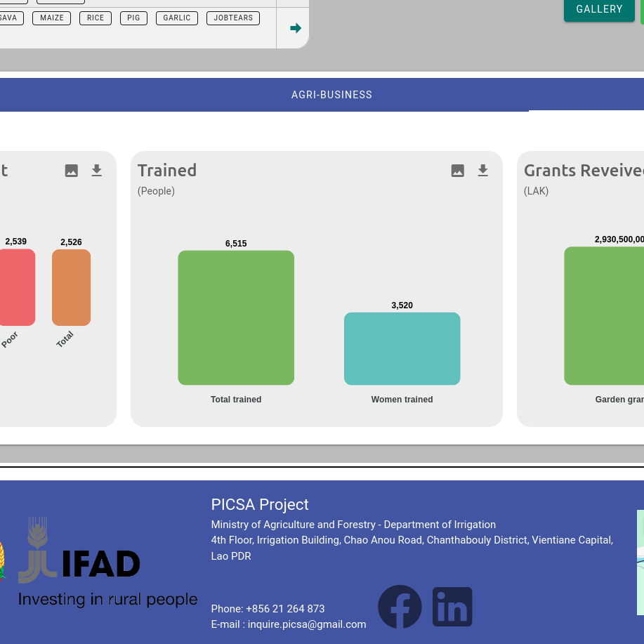644x644 pixels.
Task: Open the GALLERY button
Action: point(599,9)
